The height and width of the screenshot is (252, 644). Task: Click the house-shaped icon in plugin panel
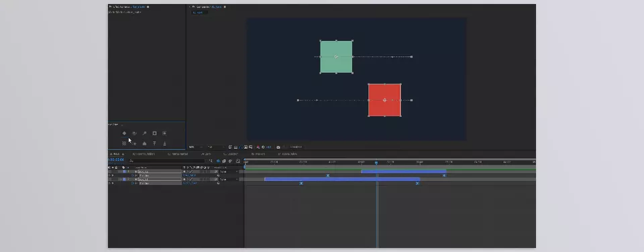point(144,143)
